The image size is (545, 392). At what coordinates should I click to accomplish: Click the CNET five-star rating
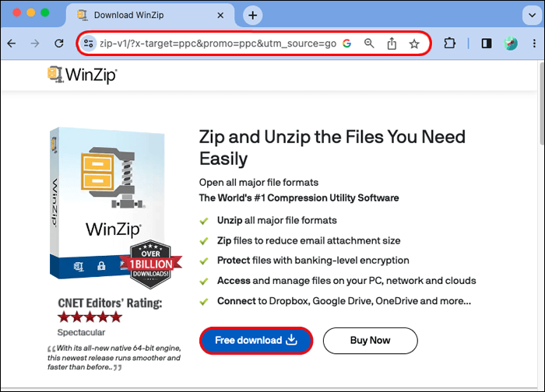click(x=90, y=317)
